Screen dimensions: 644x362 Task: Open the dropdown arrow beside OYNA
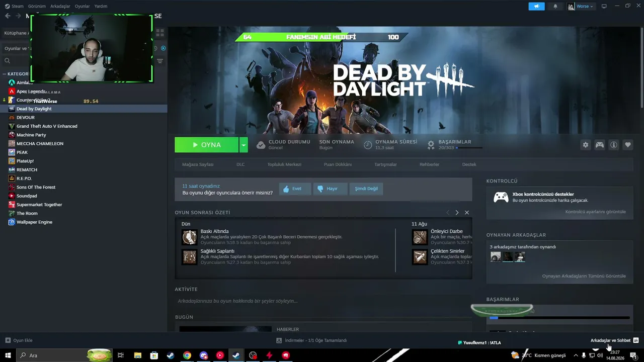click(244, 145)
